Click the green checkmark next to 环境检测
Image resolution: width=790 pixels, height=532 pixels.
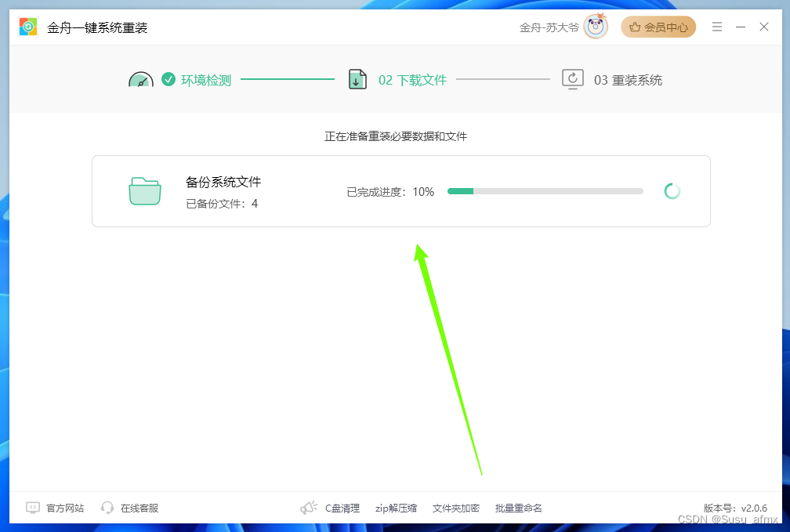[169, 79]
